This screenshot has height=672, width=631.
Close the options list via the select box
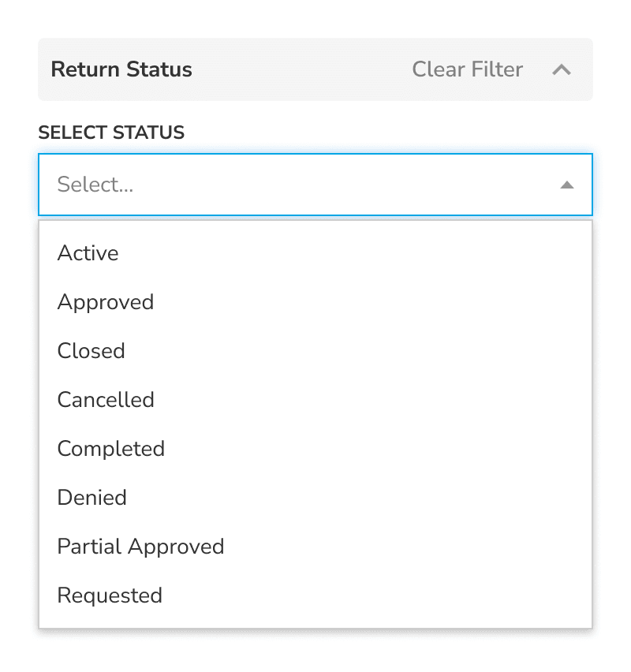[315, 185]
